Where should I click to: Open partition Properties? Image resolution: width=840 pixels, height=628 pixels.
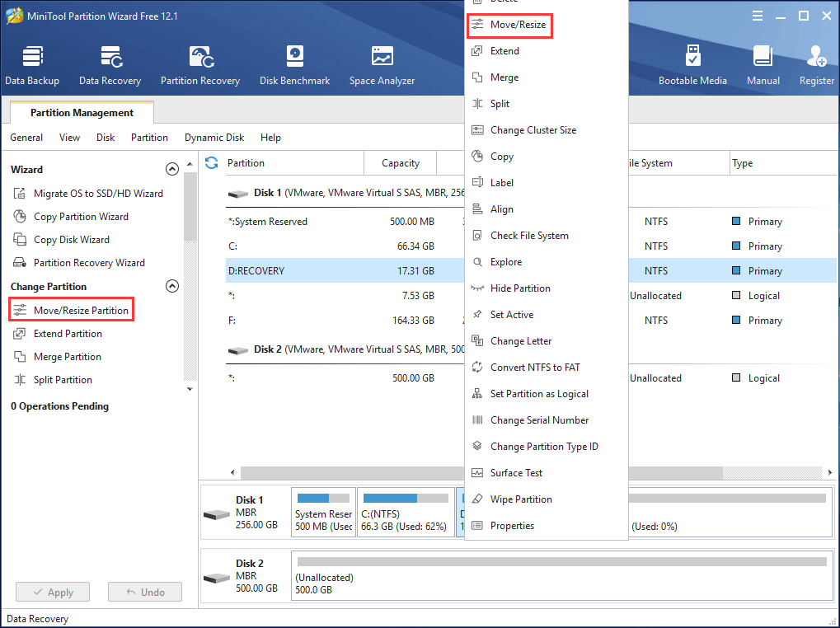click(x=547, y=525)
